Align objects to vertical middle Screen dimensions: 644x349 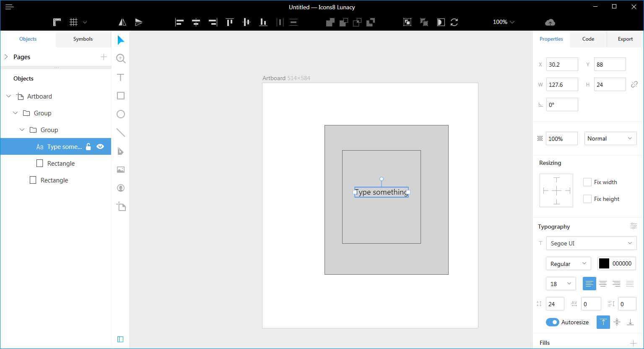point(247,22)
